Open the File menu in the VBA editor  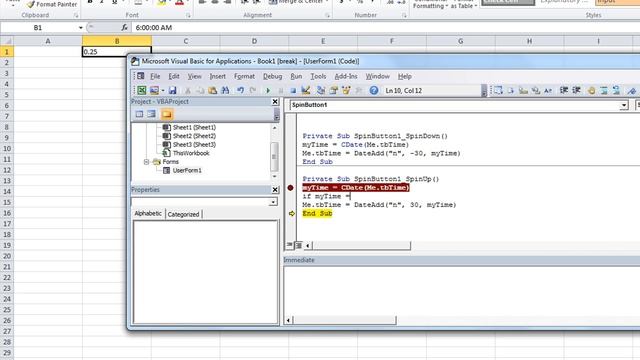tap(155, 76)
